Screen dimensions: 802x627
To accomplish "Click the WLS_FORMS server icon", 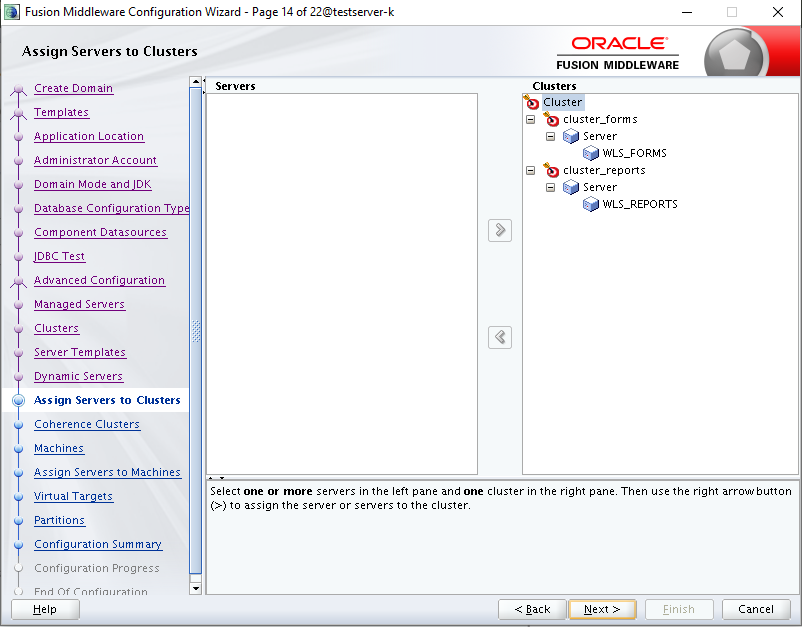I will click(x=591, y=153).
